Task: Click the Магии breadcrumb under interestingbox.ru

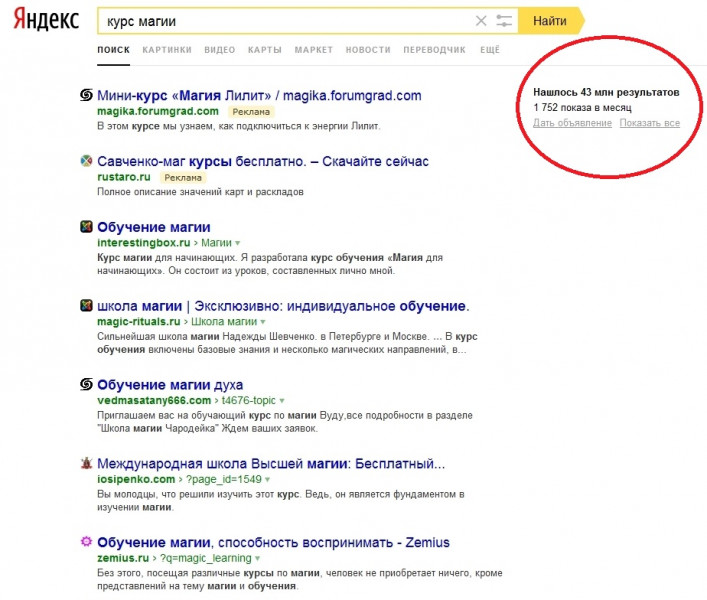Action: (216, 243)
